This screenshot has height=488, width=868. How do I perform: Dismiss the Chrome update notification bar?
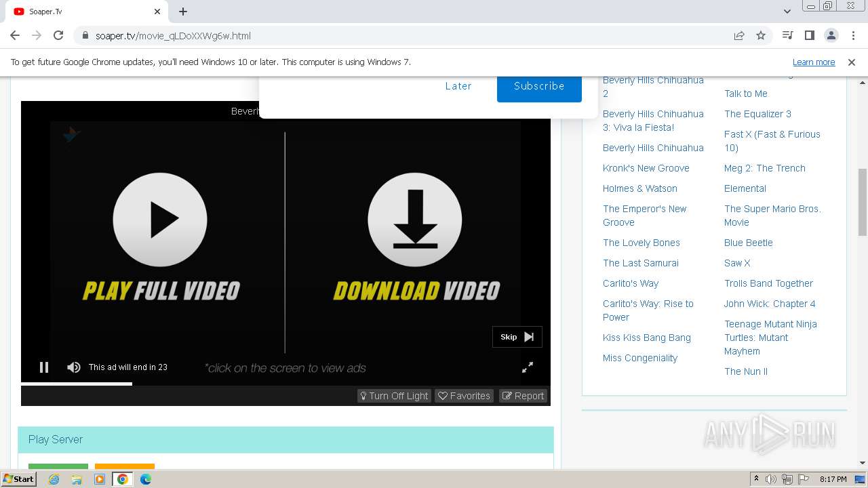click(852, 62)
